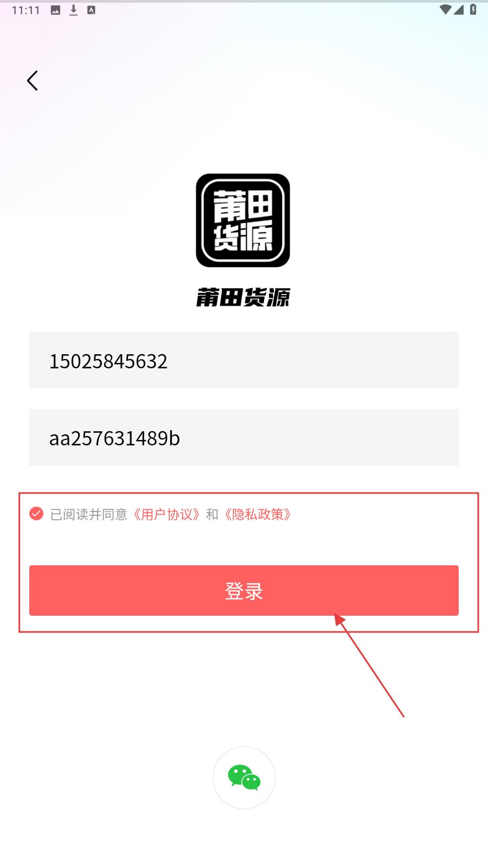488x868 pixels.
Task: Tap the red 登录 login button
Action: coord(244,590)
